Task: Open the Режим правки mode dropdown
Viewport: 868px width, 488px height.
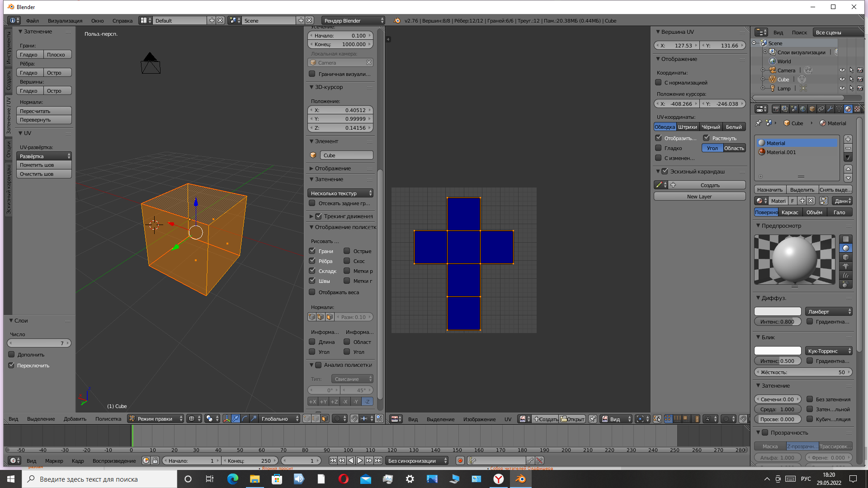Action: 156,419
